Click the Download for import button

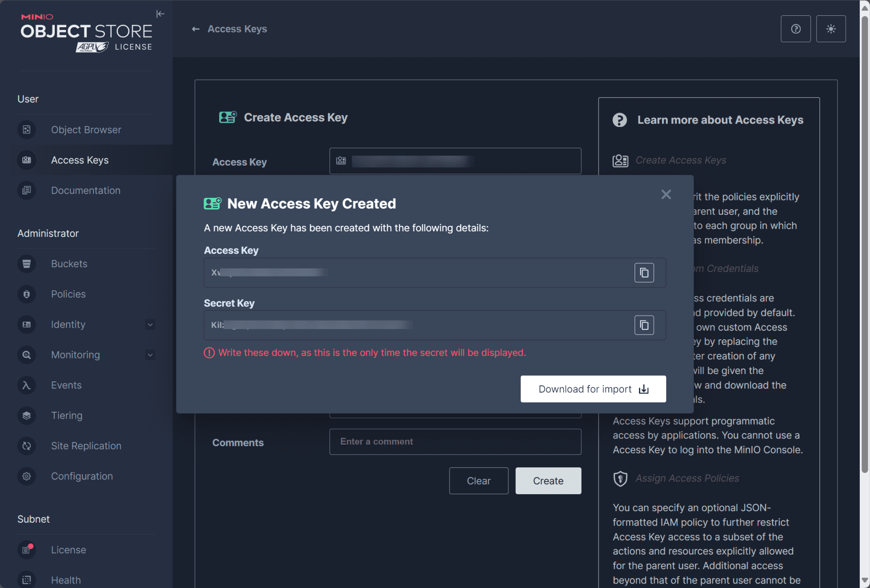593,389
